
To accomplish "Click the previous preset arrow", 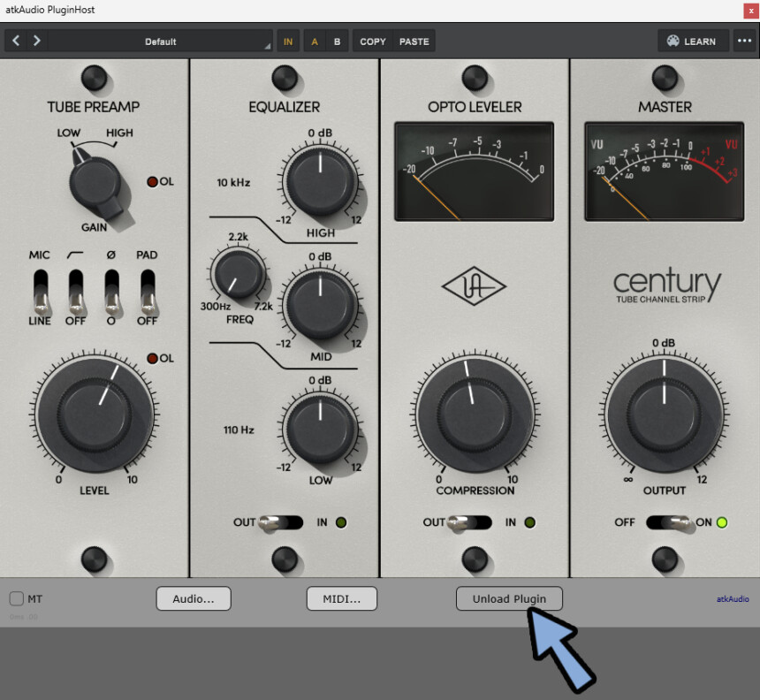I will pos(16,41).
